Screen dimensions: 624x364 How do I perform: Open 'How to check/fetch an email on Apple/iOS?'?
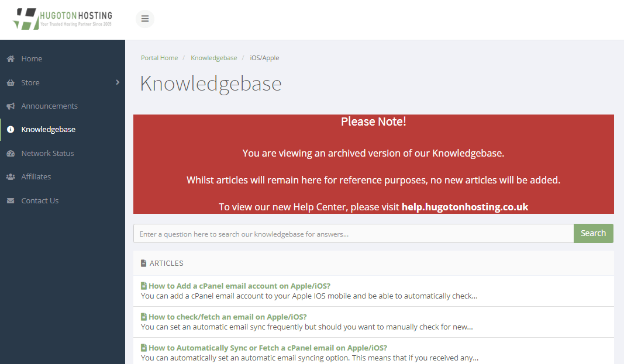click(227, 317)
